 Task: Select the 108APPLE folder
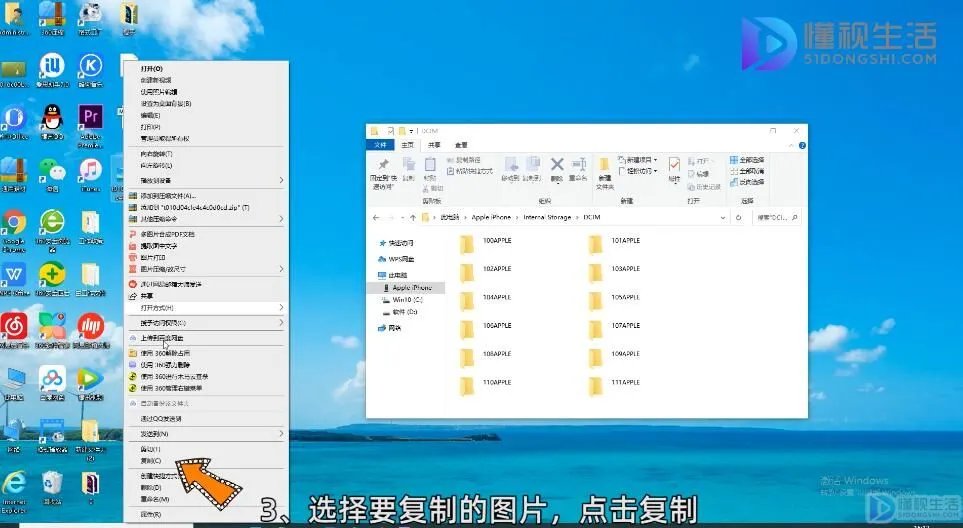486,357
